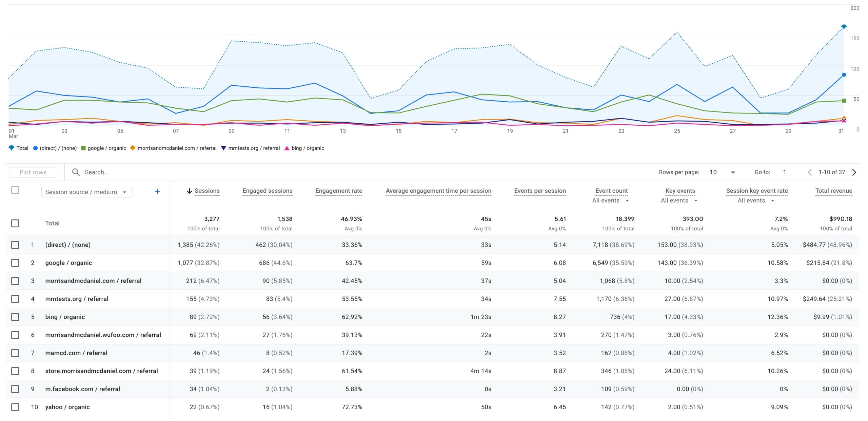Click the Sessions sort arrow icon

coord(190,191)
